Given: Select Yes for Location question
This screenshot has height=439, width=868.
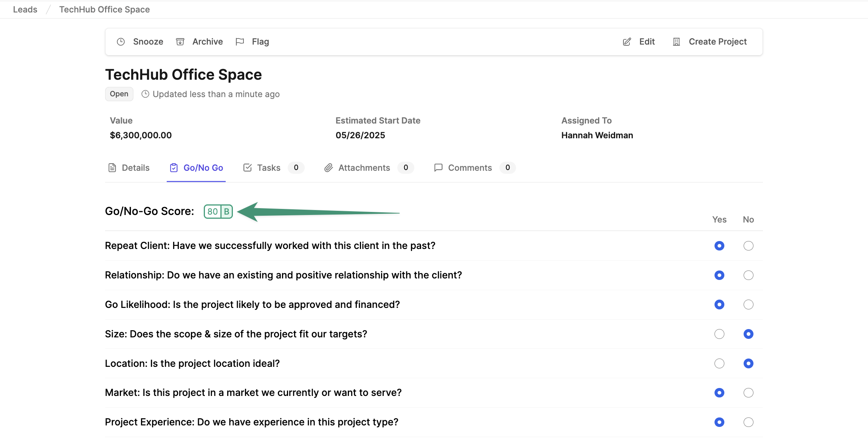Looking at the screenshot, I should coord(719,363).
